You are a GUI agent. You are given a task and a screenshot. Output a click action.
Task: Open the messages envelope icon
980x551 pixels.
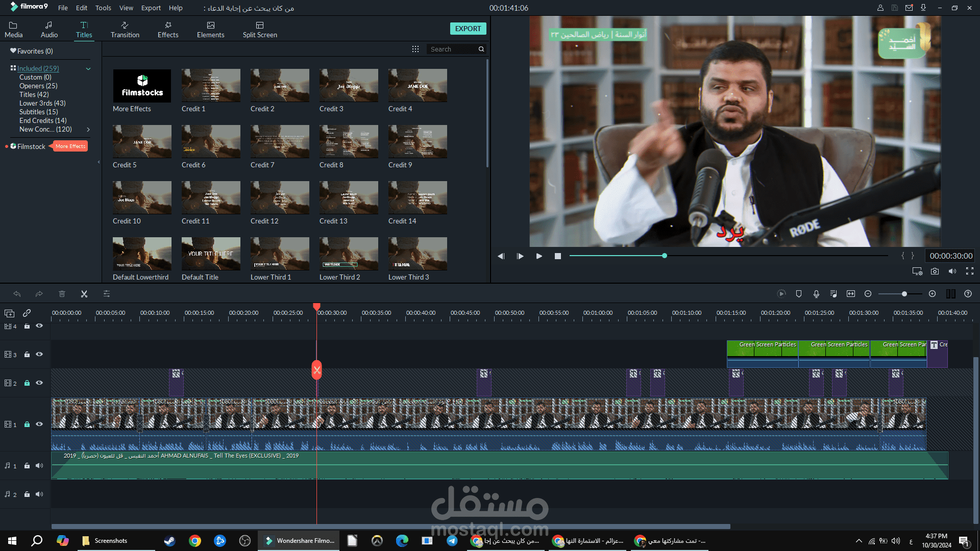(909, 8)
